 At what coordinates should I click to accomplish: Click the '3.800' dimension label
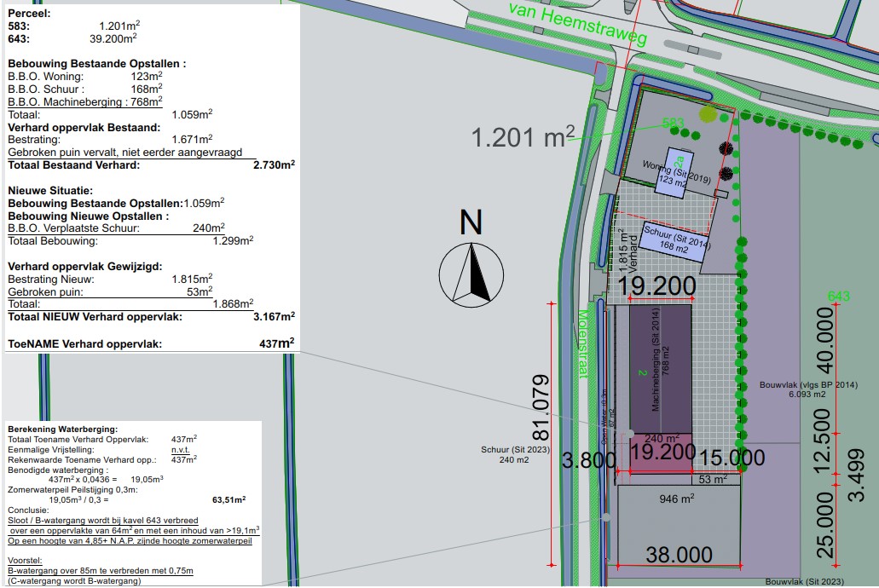point(589,460)
